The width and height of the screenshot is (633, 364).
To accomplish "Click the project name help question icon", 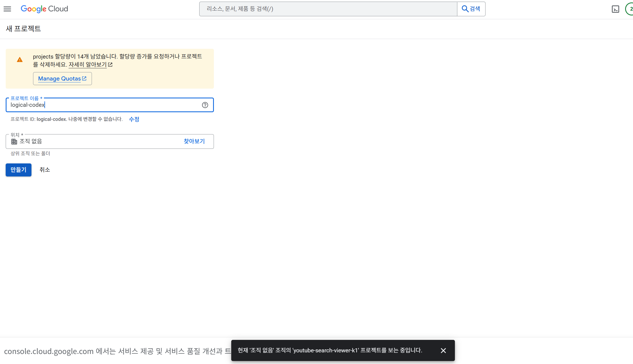I will coord(205,105).
